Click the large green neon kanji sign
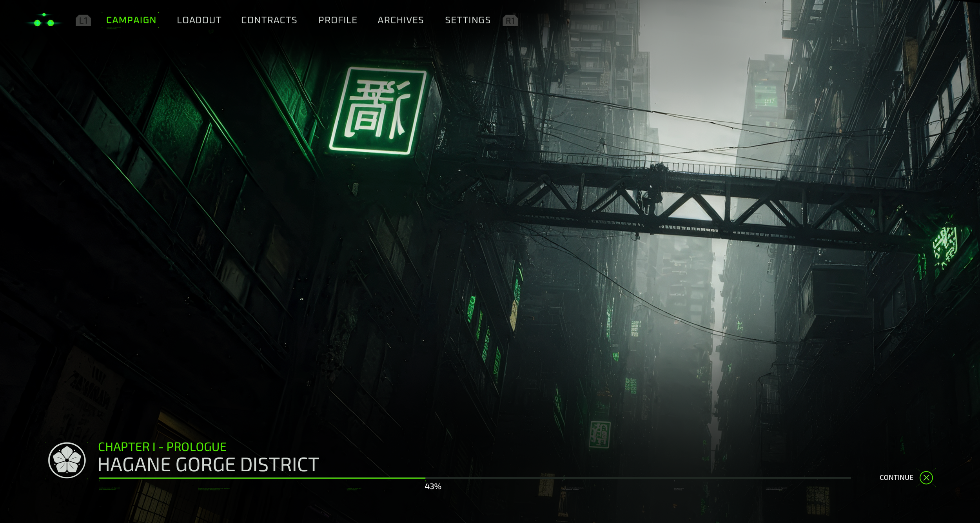980x523 pixels. [x=378, y=111]
